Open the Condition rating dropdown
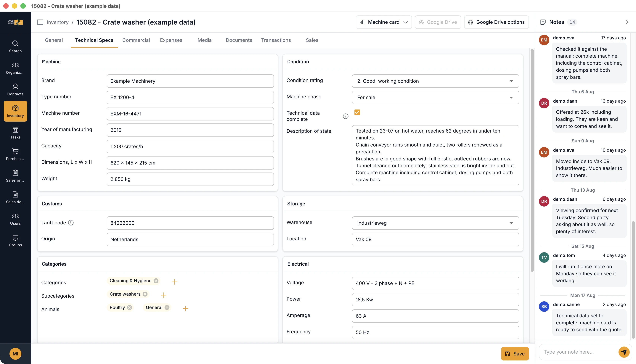636x364 pixels. [435, 81]
